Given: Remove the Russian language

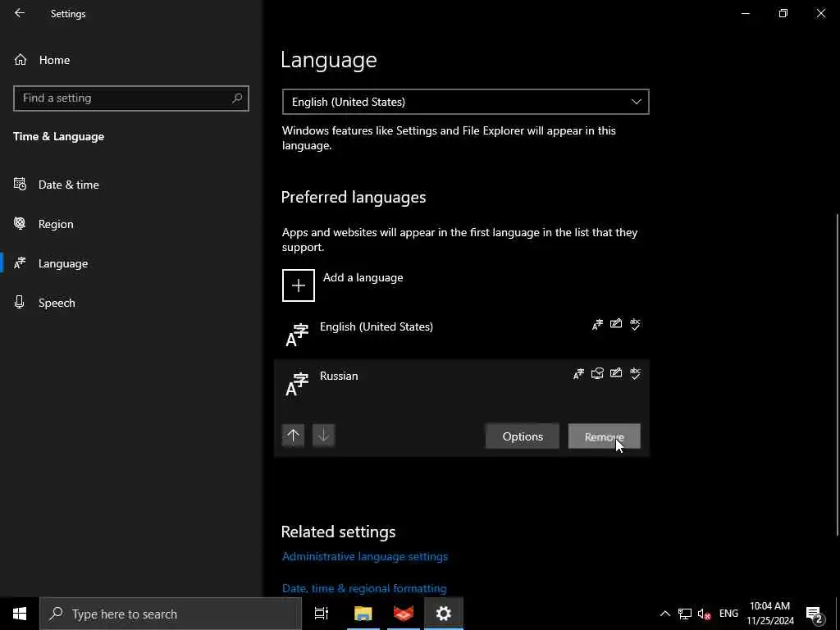Looking at the screenshot, I should click(x=605, y=436).
